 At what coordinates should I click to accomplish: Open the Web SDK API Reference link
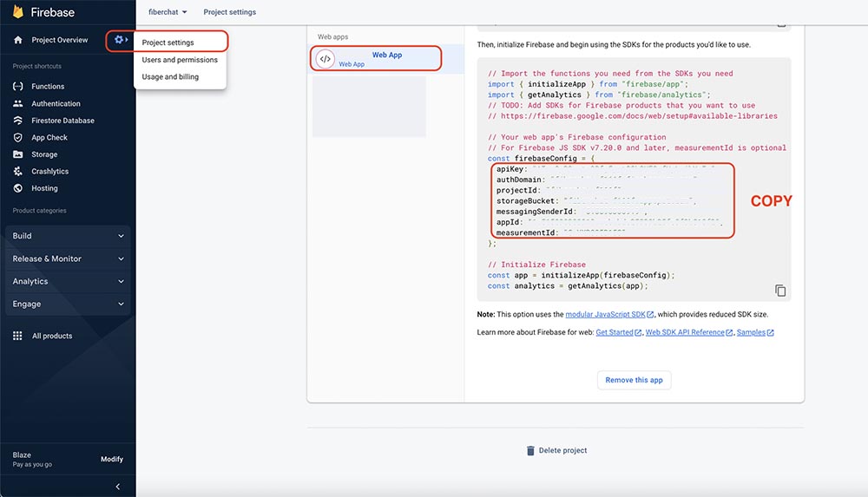(x=685, y=332)
